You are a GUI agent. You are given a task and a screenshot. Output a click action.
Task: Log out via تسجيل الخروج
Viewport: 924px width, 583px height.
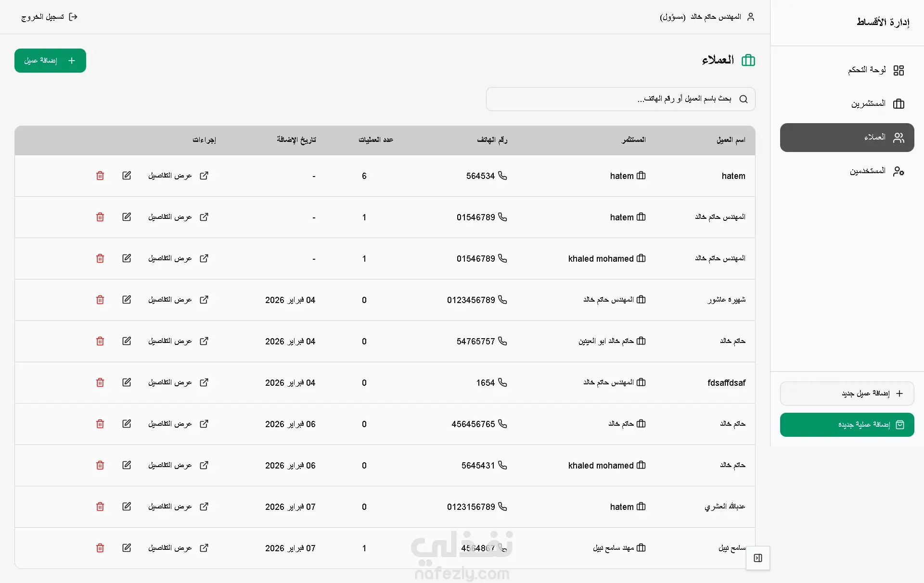coord(49,17)
